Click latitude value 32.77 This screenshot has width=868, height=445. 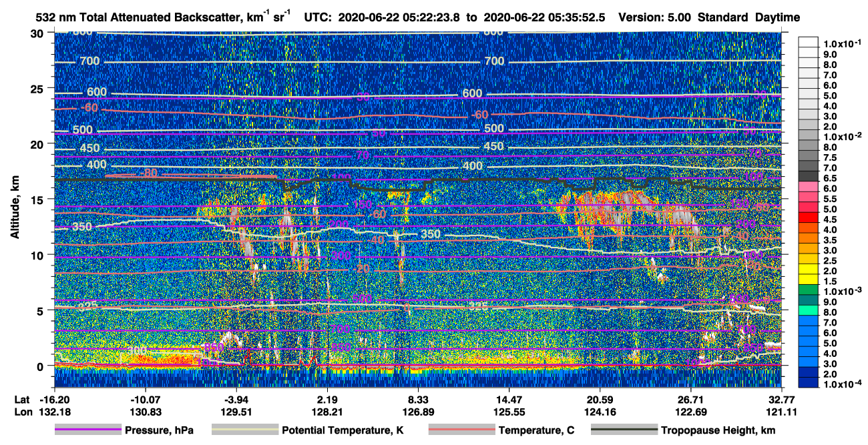coord(782,400)
